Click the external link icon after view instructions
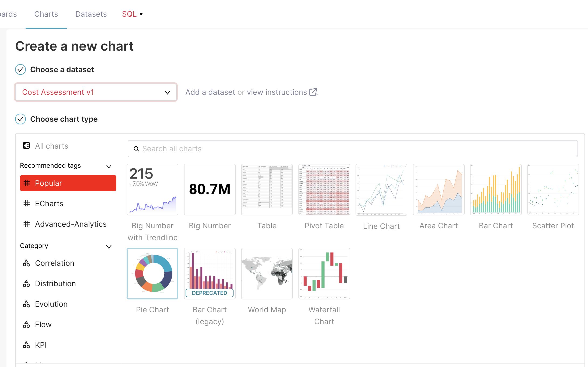This screenshot has width=588, height=367. pos(313,92)
